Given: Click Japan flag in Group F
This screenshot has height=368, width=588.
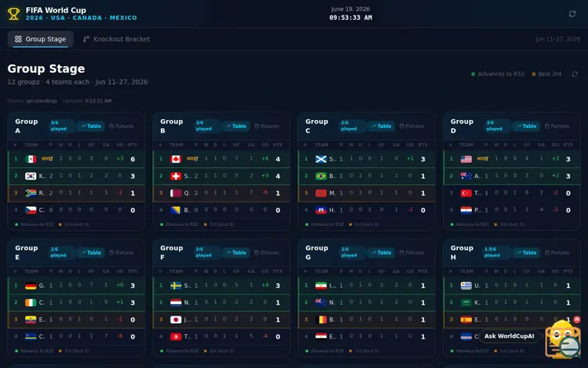Looking at the screenshot, I should (x=176, y=319).
